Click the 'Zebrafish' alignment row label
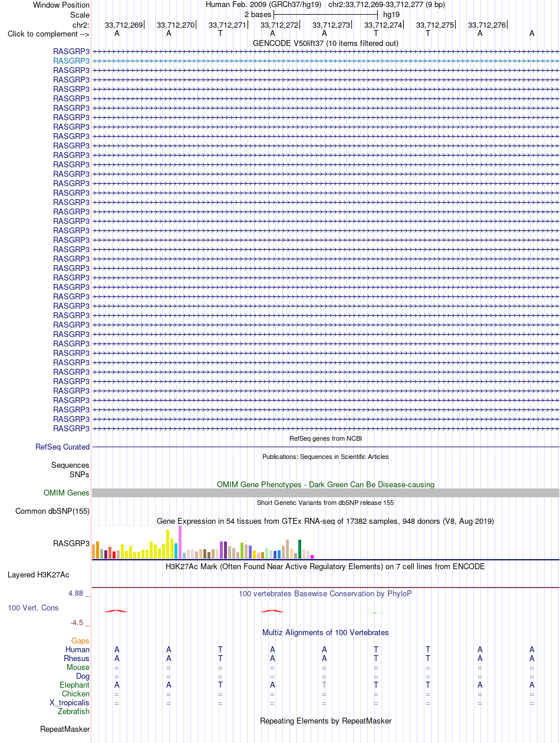560x743 pixels. 74,712
